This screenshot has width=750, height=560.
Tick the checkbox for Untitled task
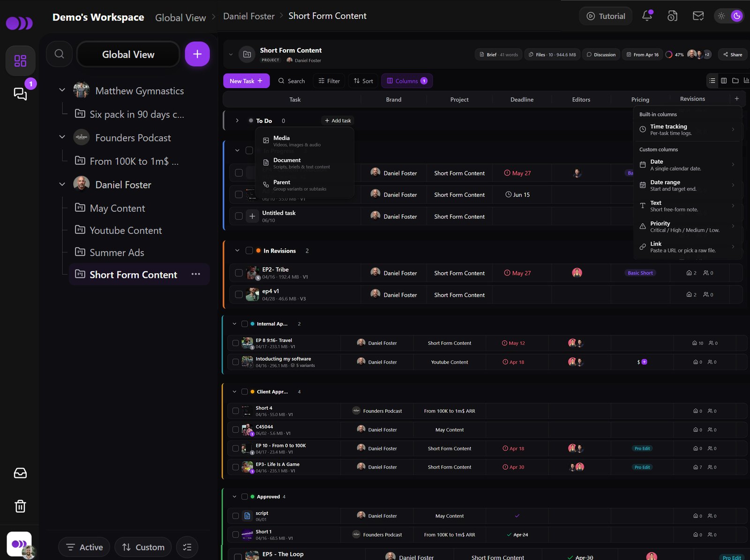[x=239, y=216]
